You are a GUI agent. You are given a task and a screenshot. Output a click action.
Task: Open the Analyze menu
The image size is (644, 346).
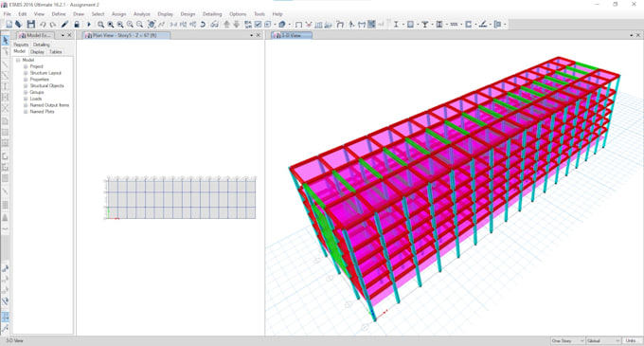(x=142, y=14)
